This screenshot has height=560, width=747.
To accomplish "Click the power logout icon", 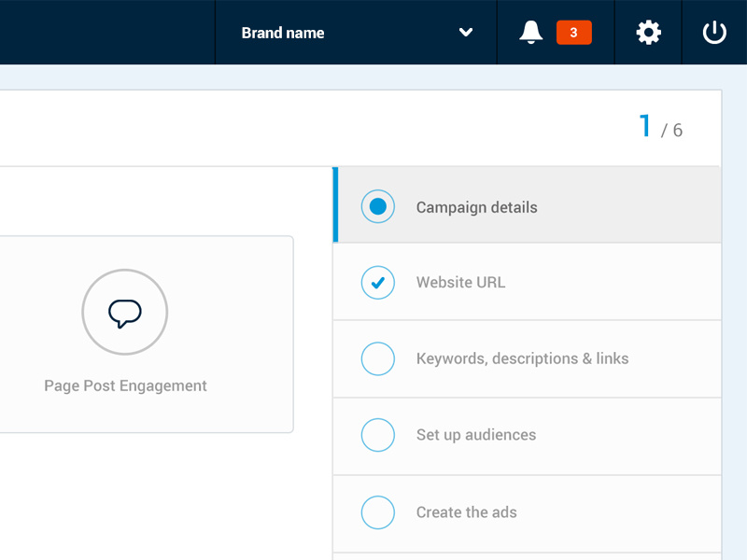I will 714,33.
